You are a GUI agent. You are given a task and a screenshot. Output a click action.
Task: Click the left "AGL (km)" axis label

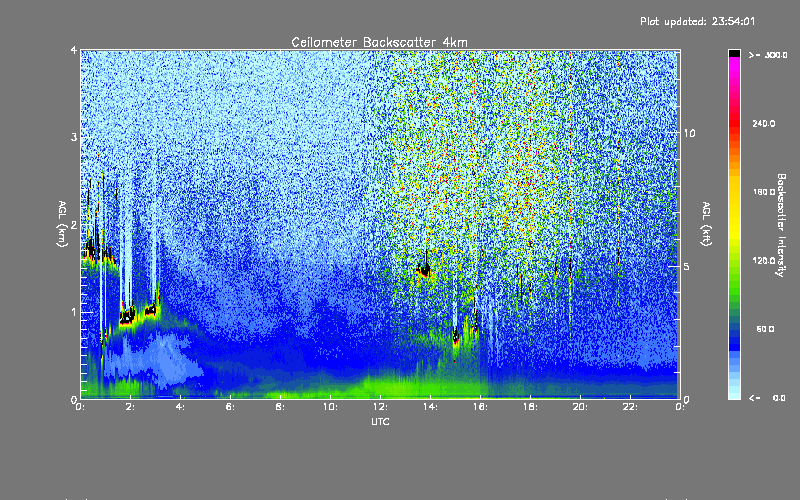(62, 224)
